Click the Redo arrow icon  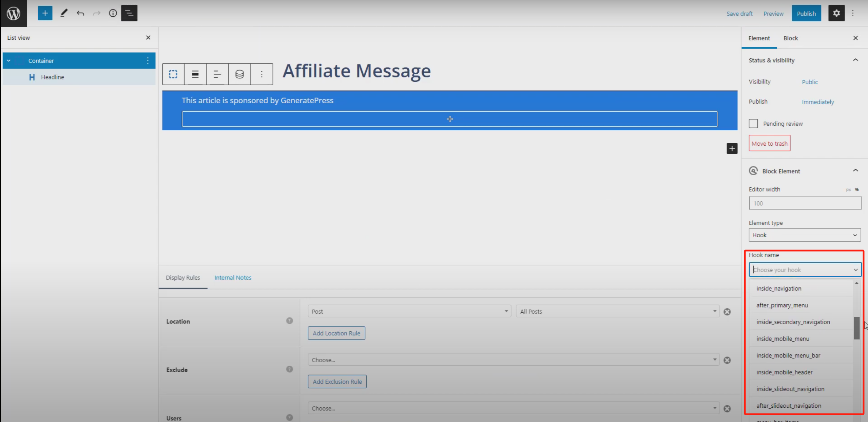pos(96,13)
